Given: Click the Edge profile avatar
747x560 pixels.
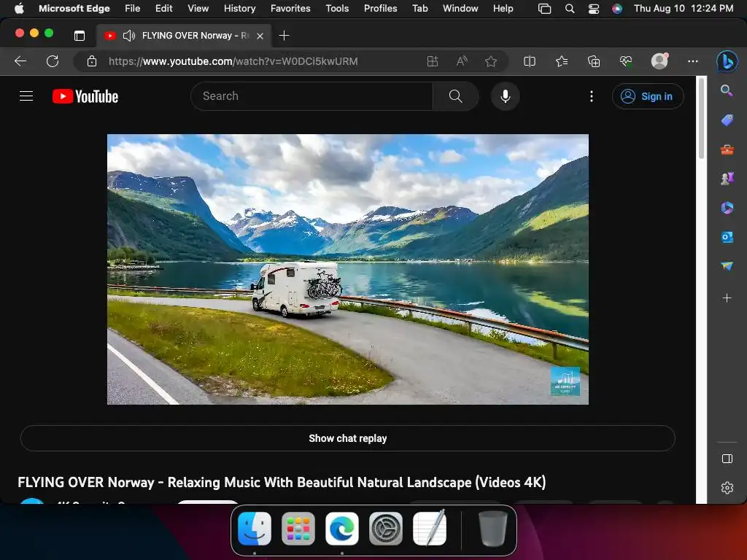Looking at the screenshot, I should tap(659, 61).
